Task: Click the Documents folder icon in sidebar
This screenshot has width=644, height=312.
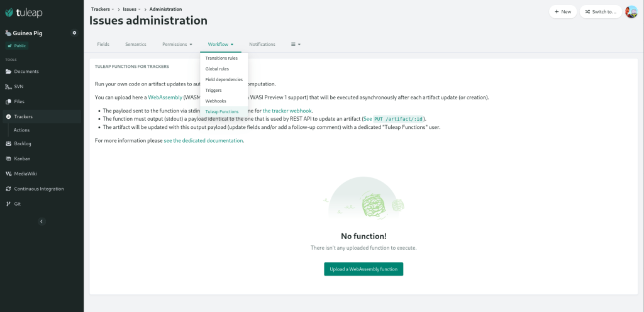Action: click(8, 72)
